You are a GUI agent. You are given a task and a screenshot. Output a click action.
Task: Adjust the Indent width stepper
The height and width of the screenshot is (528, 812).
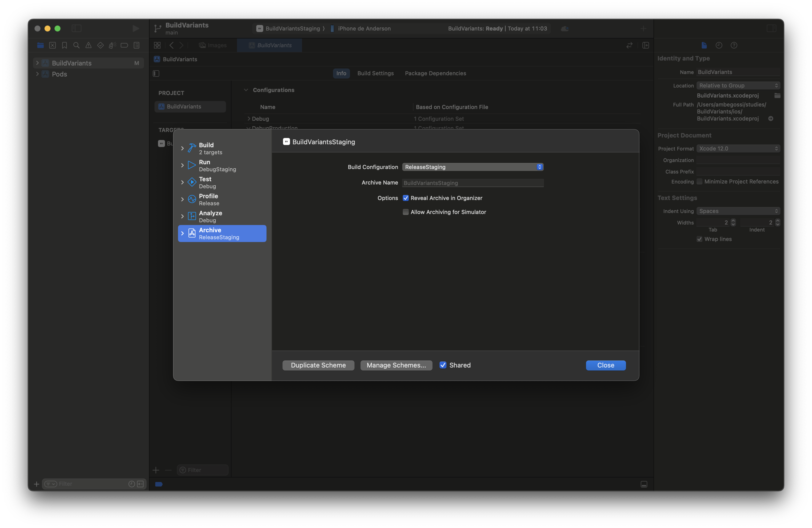click(777, 223)
